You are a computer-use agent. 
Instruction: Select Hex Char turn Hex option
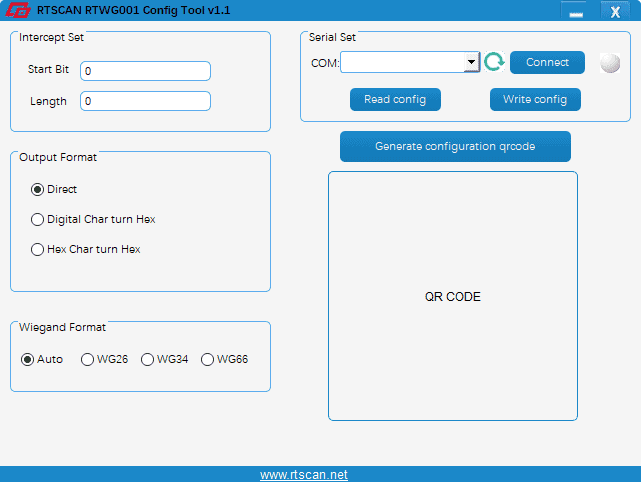click(38, 249)
